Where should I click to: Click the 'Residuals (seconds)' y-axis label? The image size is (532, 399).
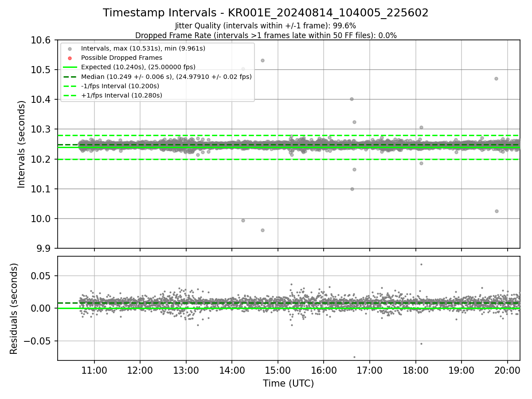tap(14, 309)
